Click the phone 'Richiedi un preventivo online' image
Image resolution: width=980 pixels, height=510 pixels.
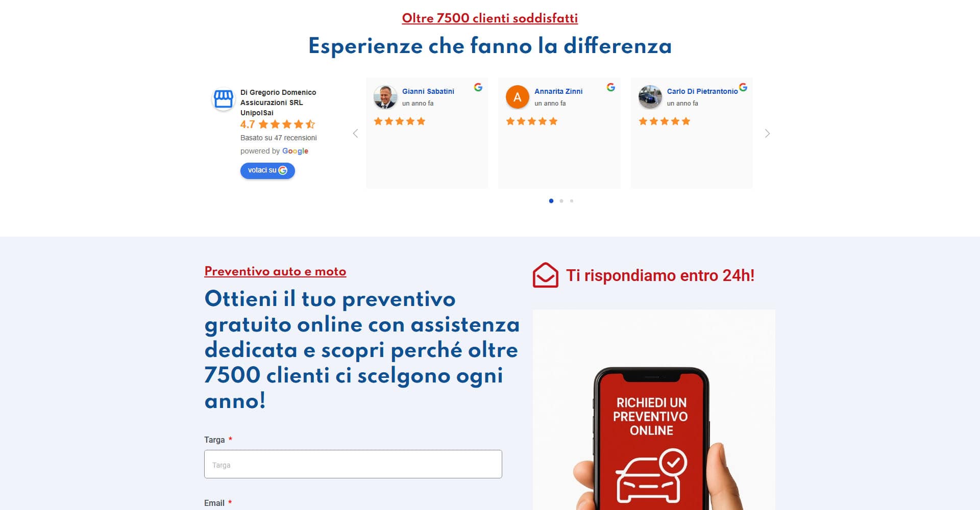tap(654, 410)
